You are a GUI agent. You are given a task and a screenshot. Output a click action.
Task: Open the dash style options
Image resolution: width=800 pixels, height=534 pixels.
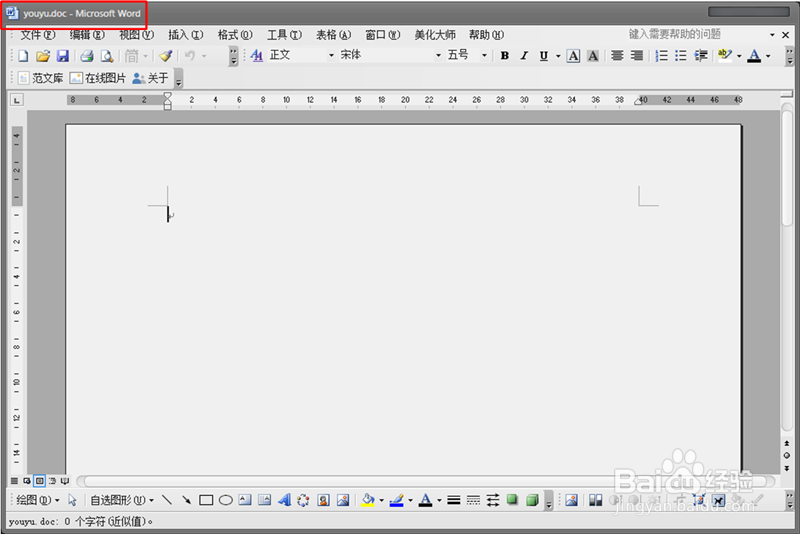pos(473,500)
